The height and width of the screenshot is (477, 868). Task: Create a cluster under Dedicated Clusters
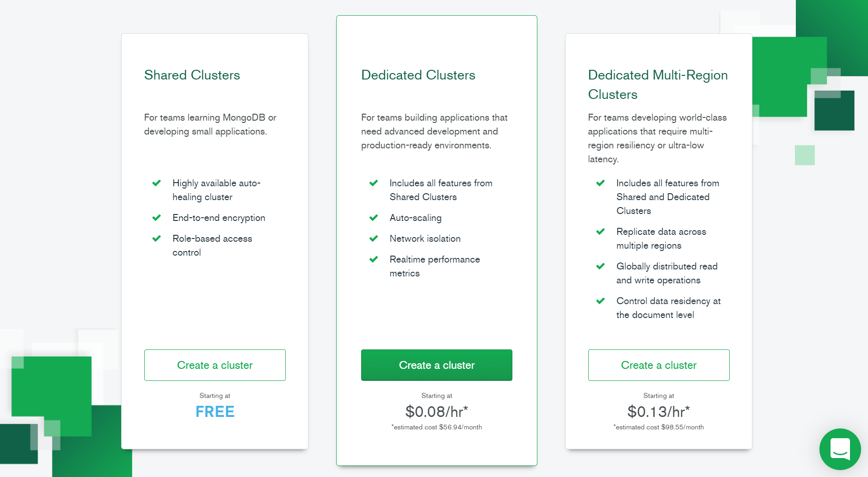437,365
